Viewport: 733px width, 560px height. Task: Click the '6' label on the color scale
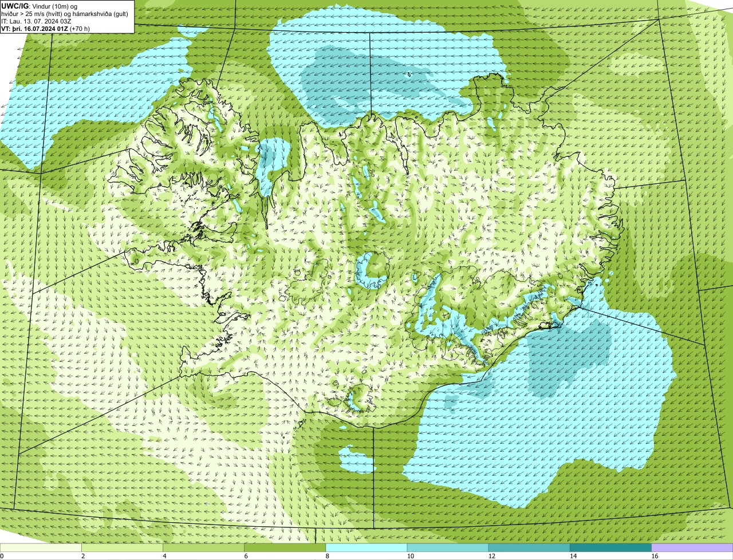click(246, 556)
